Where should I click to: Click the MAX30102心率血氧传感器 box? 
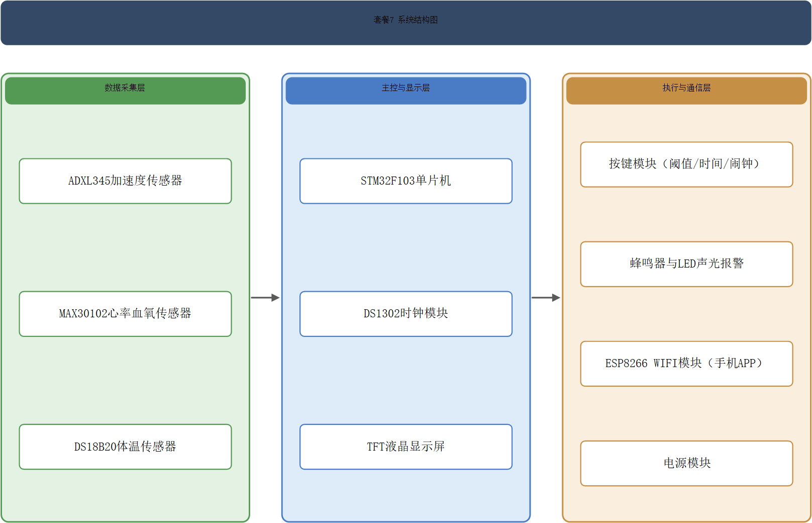(x=125, y=314)
